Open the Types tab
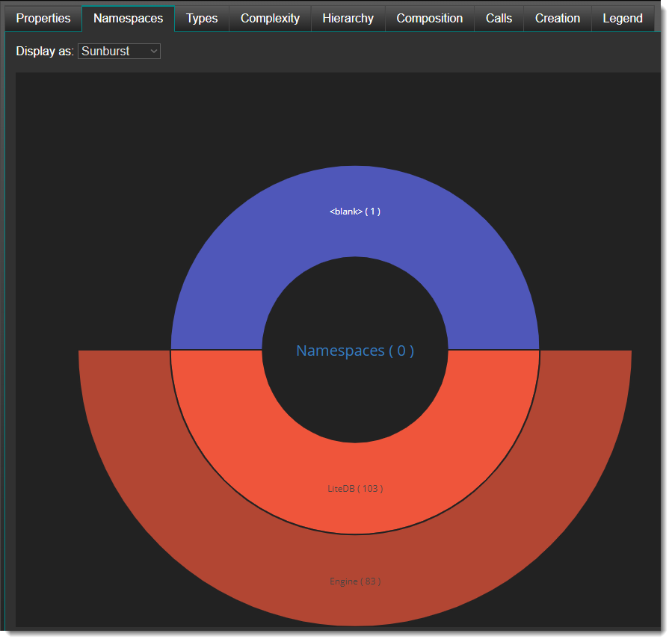The image size is (672, 642). [x=202, y=19]
